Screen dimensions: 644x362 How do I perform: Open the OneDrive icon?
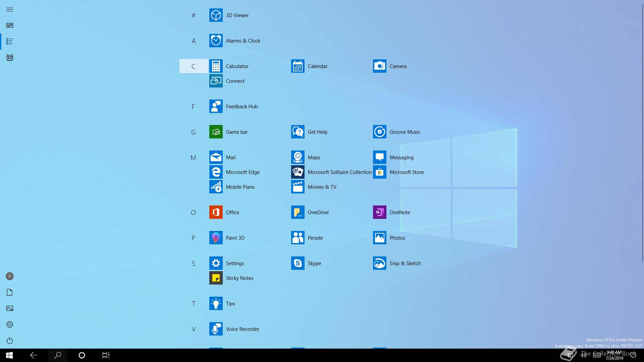[298, 212]
